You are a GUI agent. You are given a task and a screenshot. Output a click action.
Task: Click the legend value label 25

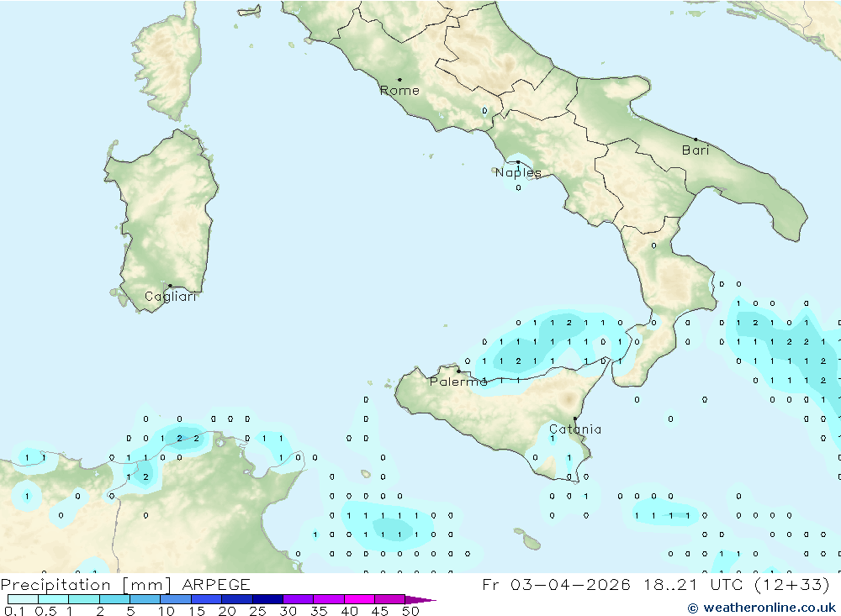click(x=257, y=611)
